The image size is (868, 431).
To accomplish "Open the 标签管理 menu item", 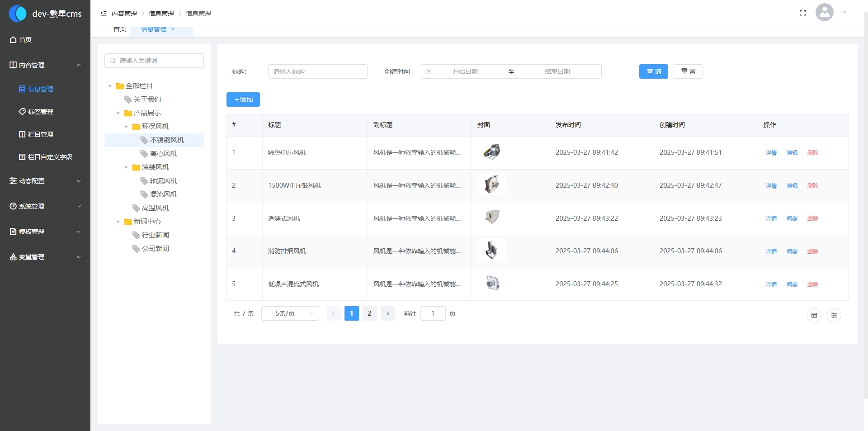I will point(41,112).
